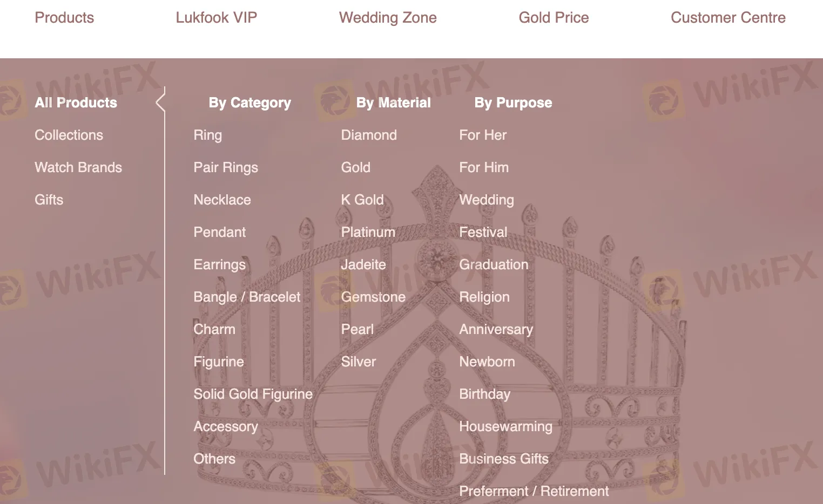Select Solid Gold Figurine category
Screen dimensions: 823x504
click(253, 394)
